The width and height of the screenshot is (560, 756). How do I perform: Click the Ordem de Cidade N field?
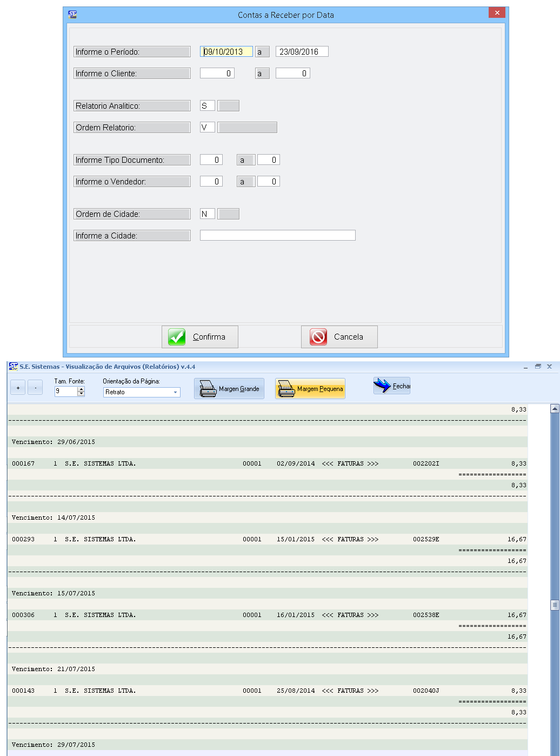point(207,214)
